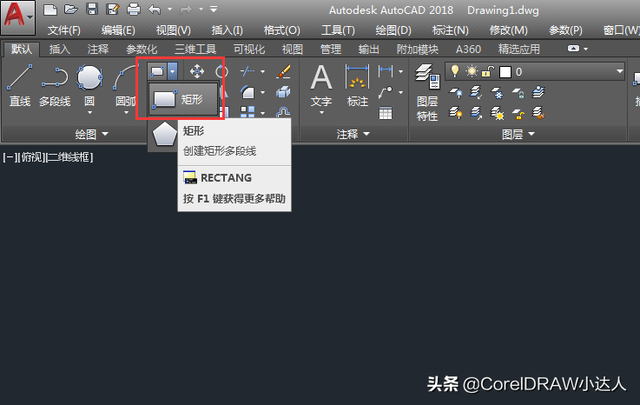Select the 圆弧 arc tool
The height and width of the screenshot is (405, 640).
click(124, 85)
